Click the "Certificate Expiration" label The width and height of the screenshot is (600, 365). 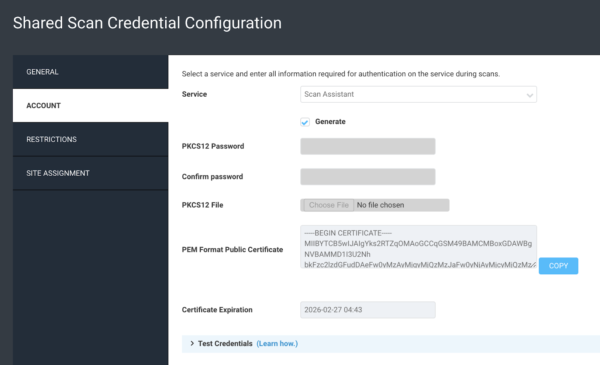pyautogui.click(x=217, y=310)
